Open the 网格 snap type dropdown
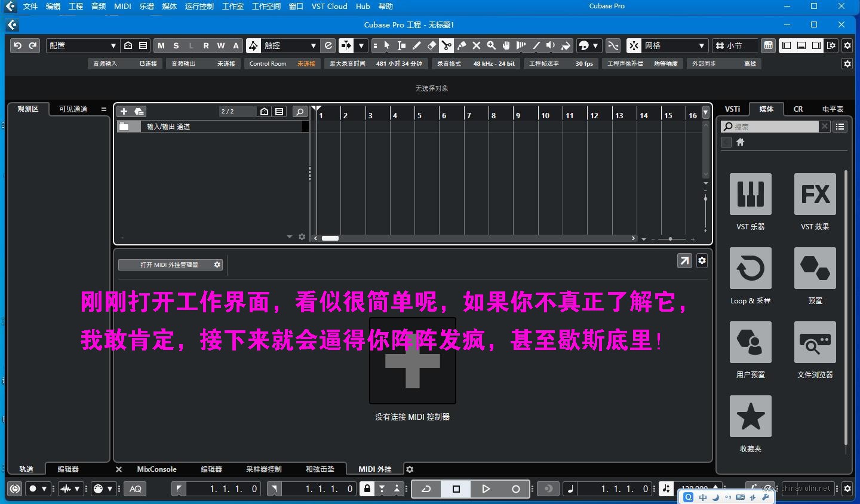 pyautogui.click(x=675, y=45)
